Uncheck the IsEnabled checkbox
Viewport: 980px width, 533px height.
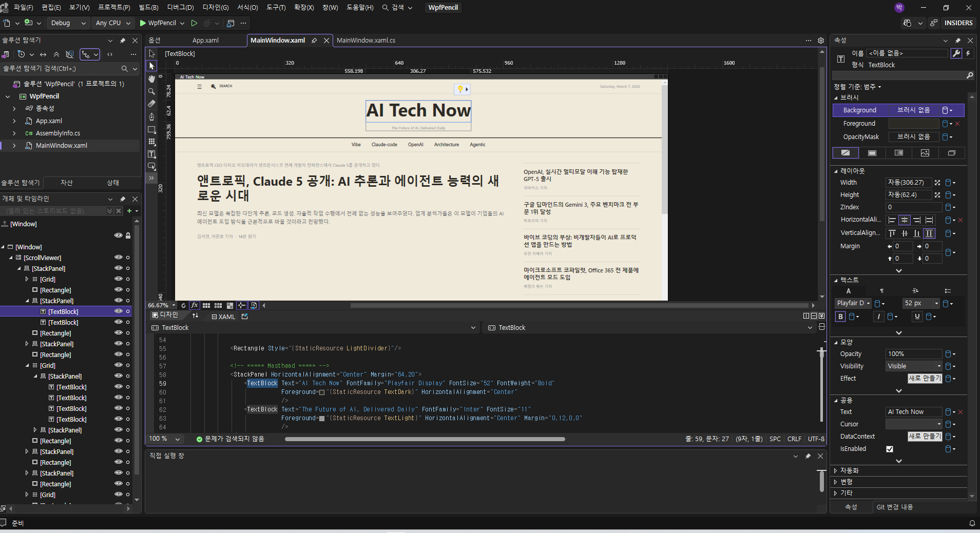pyautogui.click(x=890, y=449)
